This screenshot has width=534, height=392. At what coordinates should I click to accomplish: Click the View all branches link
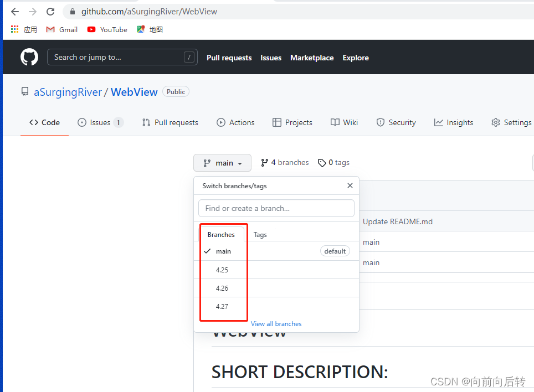pos(276,324)
